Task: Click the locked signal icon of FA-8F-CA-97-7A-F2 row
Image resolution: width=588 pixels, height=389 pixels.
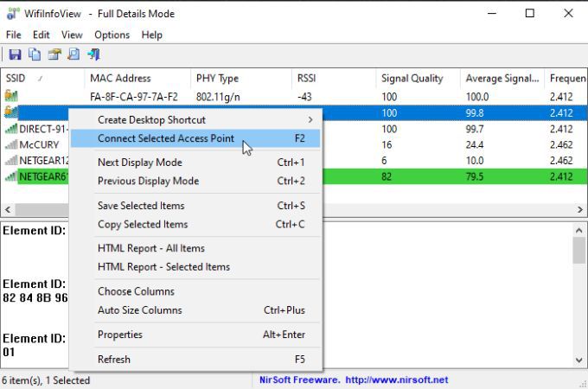Action: point(11,96)
